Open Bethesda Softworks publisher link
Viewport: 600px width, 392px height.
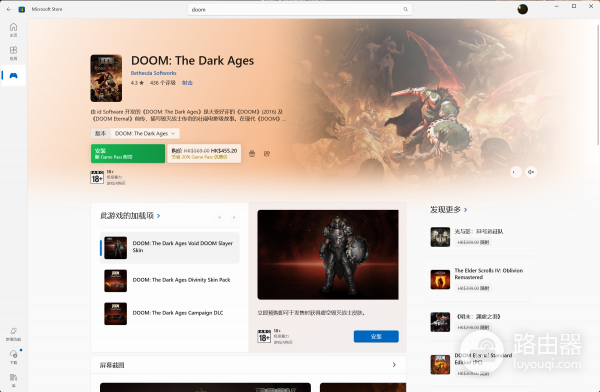point(153,73)
